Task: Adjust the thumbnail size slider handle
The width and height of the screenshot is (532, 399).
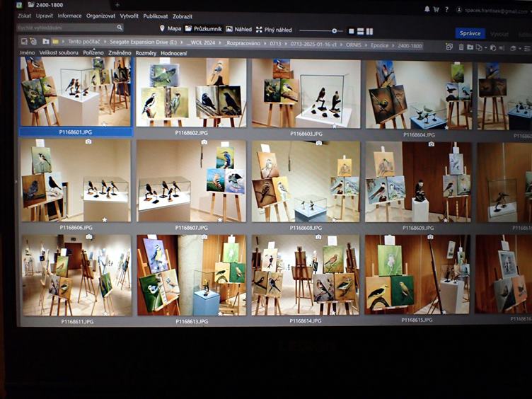Action: [334, 31]
